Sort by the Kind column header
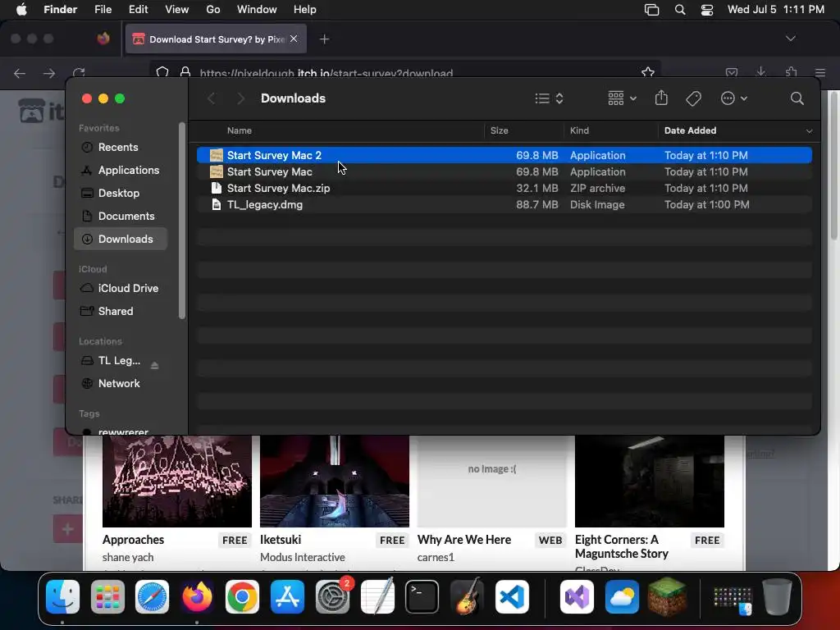840x630 pixels. [x=579, y=130]
